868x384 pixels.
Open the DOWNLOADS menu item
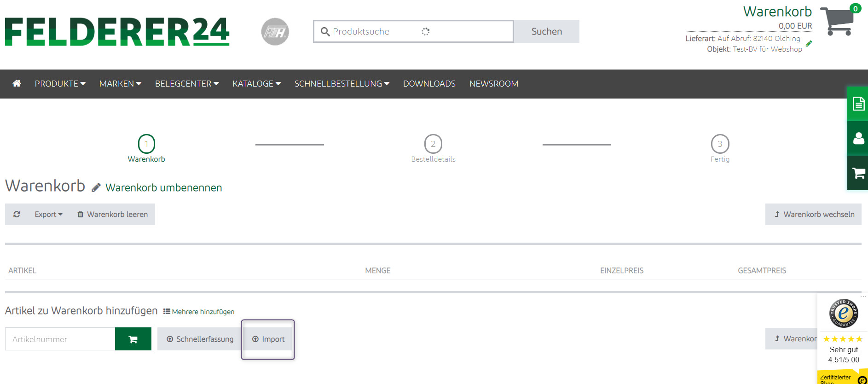(429, 84)
